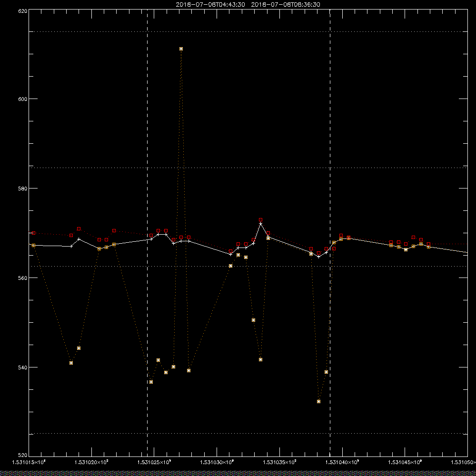Click the start timestamp 2018-07-08T04:43:30 in title
Screen dimensions: 476x476
210,5
